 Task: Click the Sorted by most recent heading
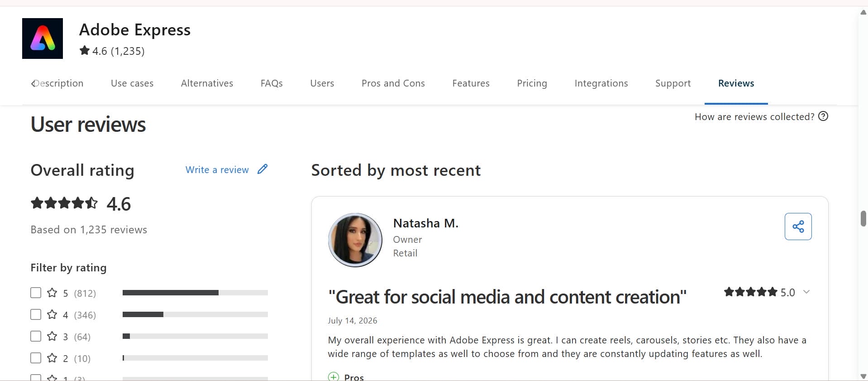pyautogui.click(x=396, y=170)
